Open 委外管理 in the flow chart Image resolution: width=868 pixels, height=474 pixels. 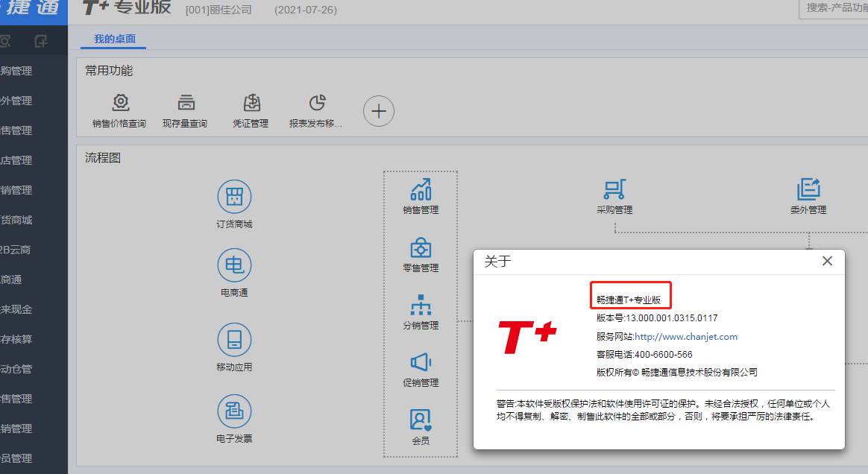pyautogui.click(x=808, y=196)
